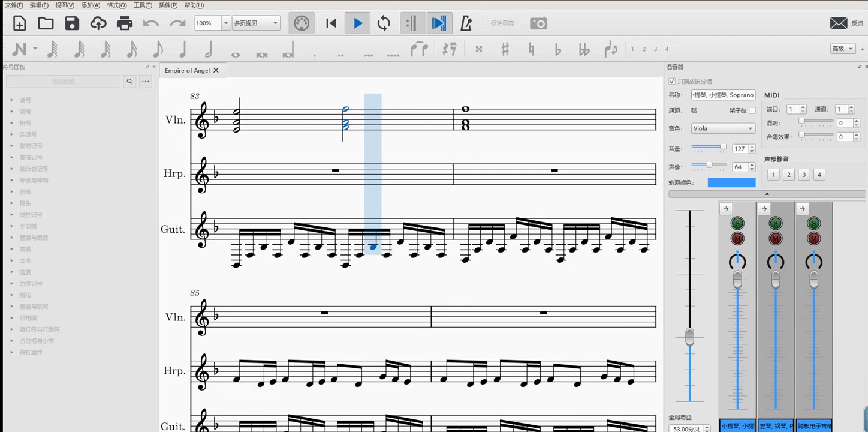Apply natural accidental
Screen dimensions: 868x432
point(531,49)
